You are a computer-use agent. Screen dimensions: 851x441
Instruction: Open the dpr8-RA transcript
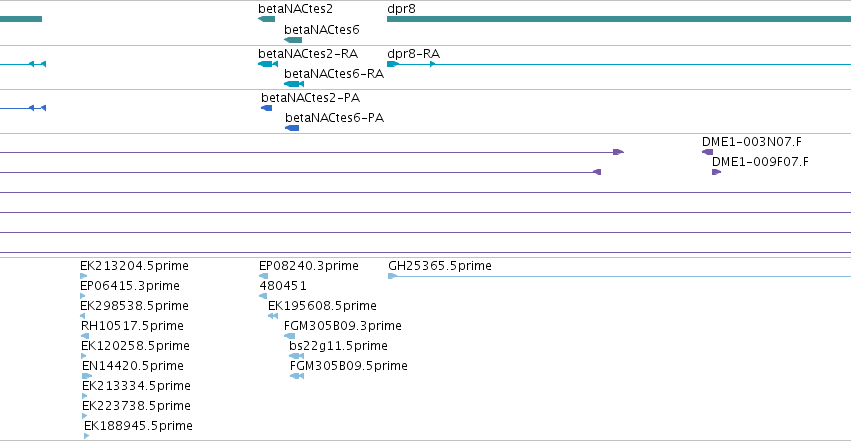tap(619, 64)
